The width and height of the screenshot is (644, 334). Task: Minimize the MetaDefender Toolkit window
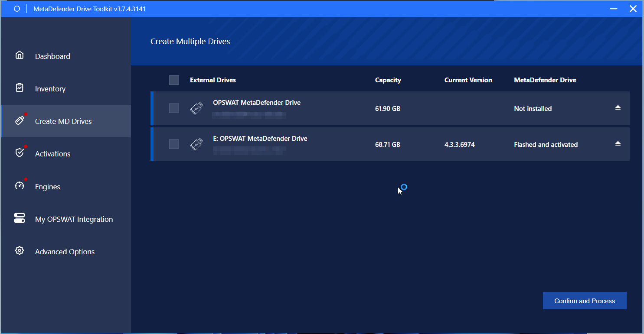click(x=614, y=9)
